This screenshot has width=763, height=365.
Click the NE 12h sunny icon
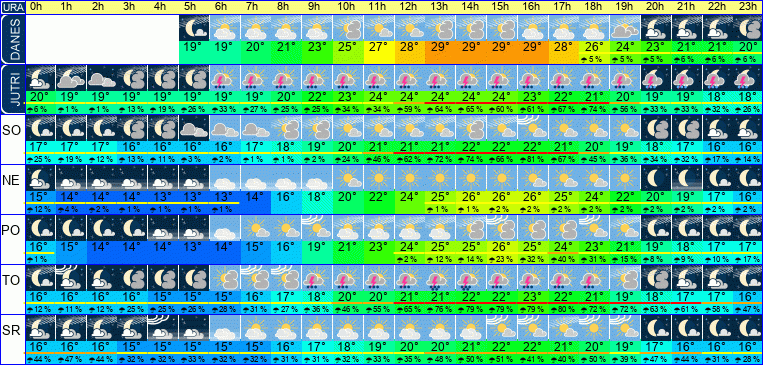(x=410, y=178)
